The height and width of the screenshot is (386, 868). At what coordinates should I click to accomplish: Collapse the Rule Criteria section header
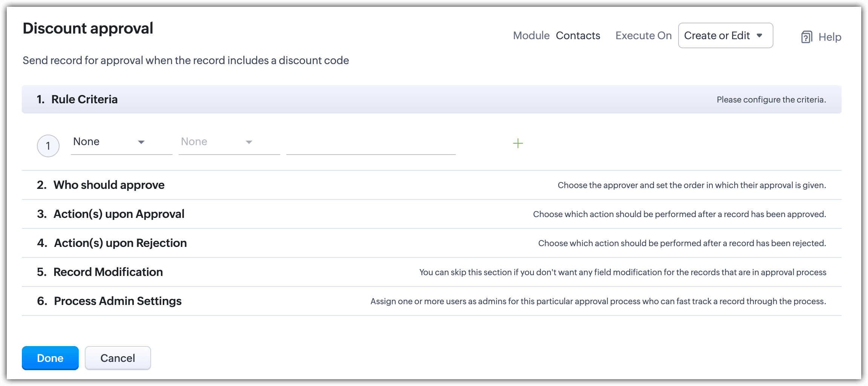click(84, 100)
